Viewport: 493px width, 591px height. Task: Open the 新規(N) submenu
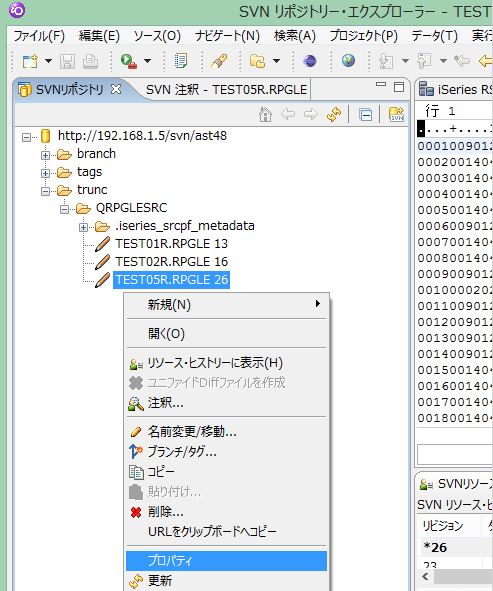pos(227,304)
